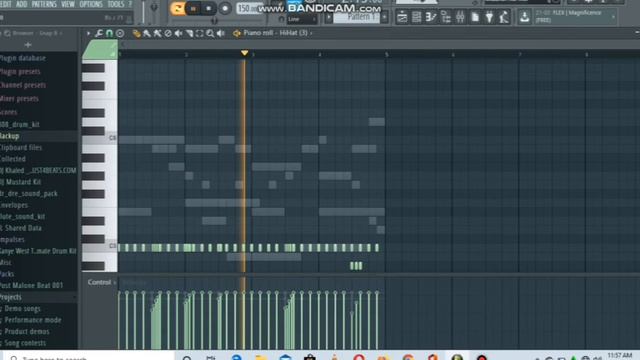Select the Paint brush tool
Viewport: 640px width, 360px height.
(x=147, y=33)
